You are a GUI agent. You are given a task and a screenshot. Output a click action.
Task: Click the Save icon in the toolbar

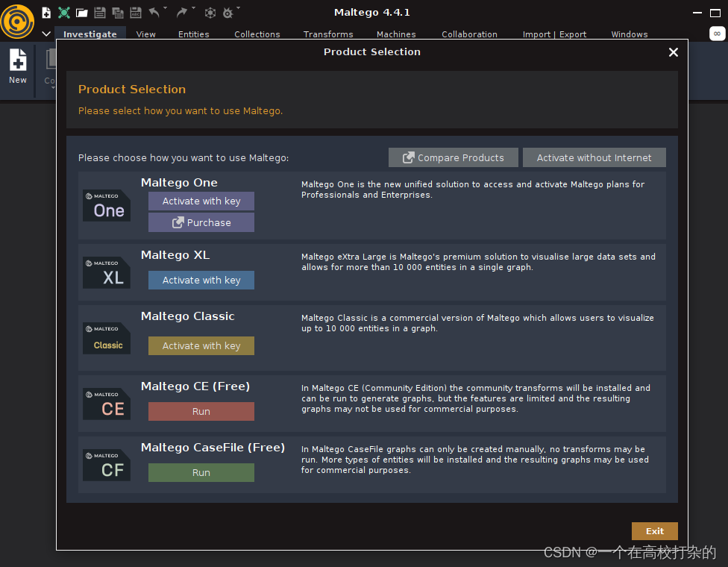click(x=100, y=13)
